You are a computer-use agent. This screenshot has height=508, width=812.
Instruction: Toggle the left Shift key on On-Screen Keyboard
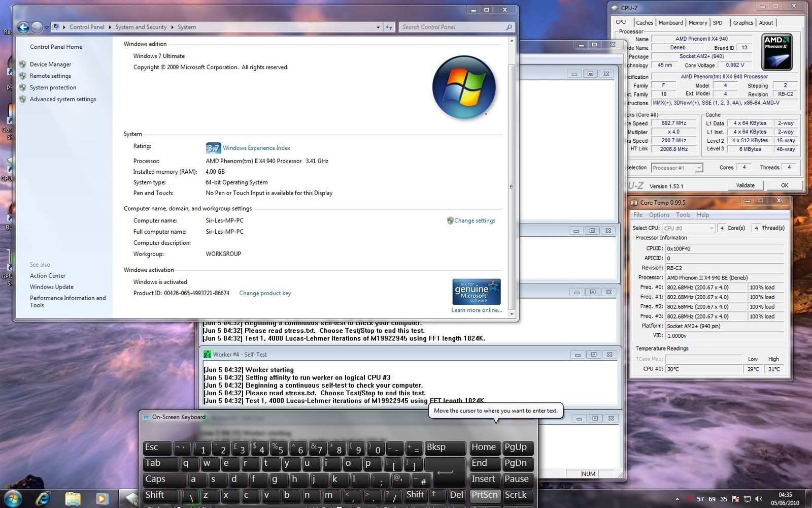(x=160, y=495)
